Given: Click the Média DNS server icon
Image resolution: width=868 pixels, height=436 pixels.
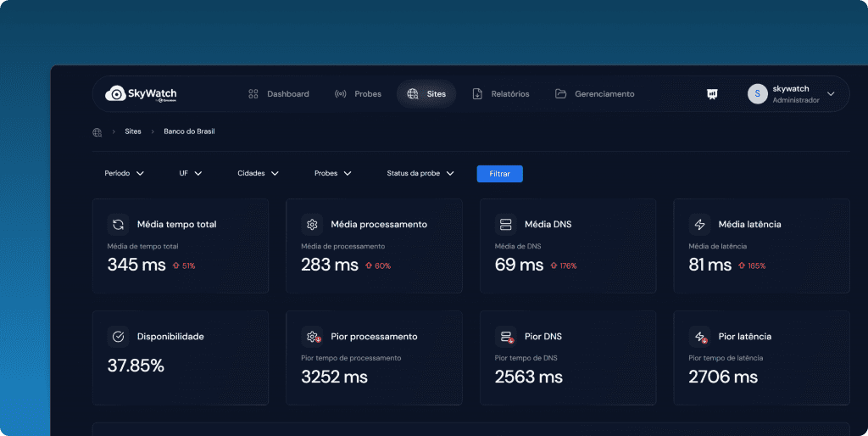Looking at the screenshot, I should [505, 225].
